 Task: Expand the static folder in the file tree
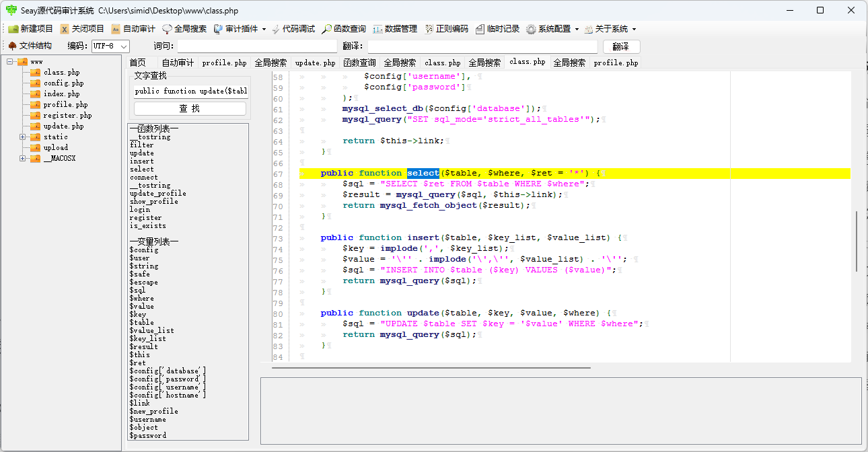[x=22, y=137]
